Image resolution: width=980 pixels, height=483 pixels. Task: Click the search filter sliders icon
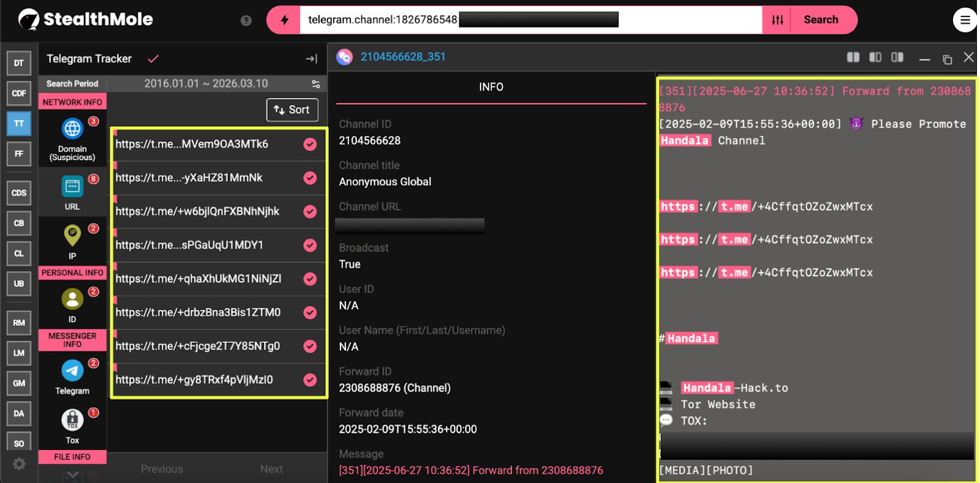777,20
